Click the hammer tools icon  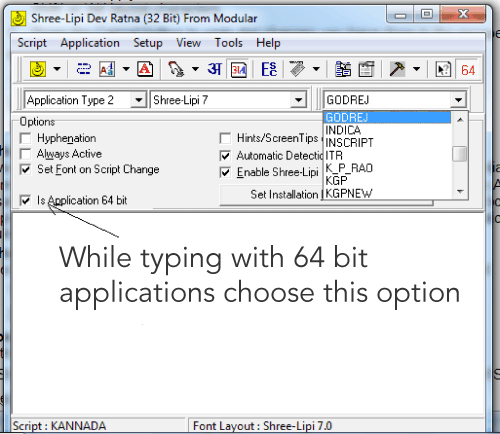point(397,69)
